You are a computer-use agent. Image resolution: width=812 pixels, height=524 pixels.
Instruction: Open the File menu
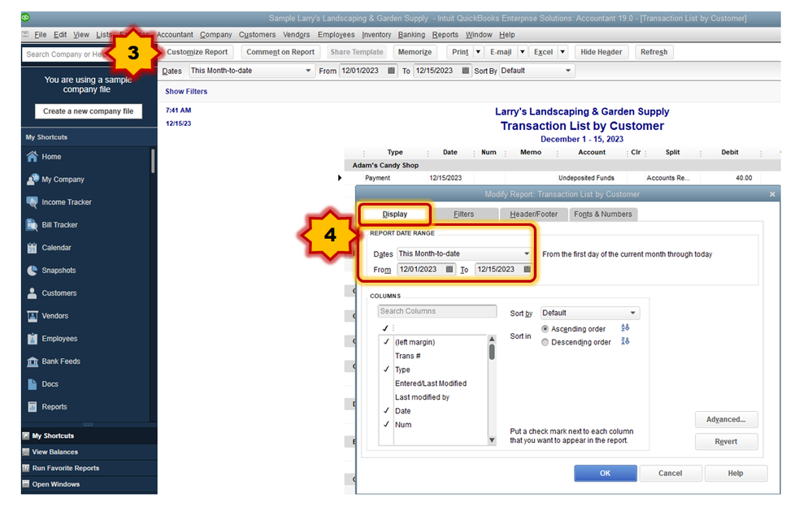pos(41,35)
